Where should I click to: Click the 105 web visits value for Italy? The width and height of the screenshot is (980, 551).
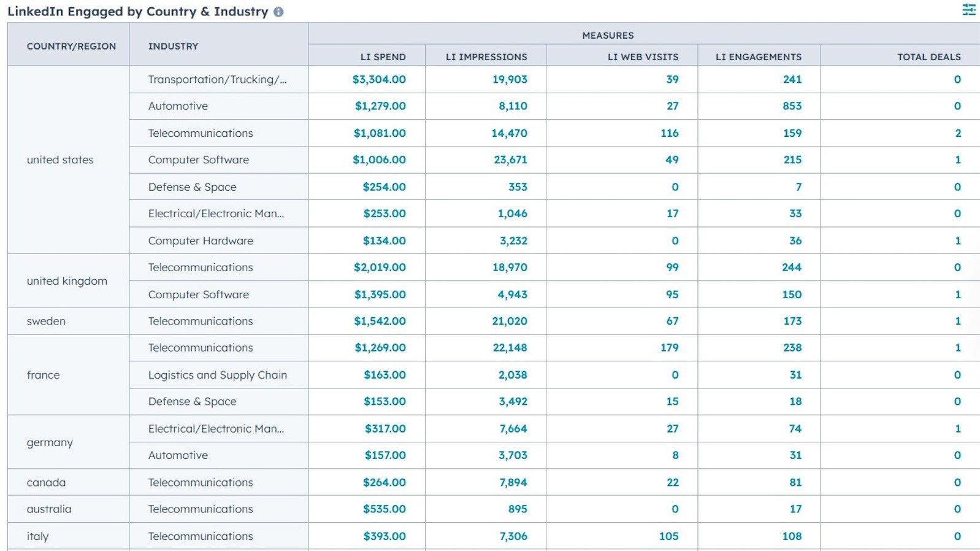pyautogui.click(x=668, y=536)
